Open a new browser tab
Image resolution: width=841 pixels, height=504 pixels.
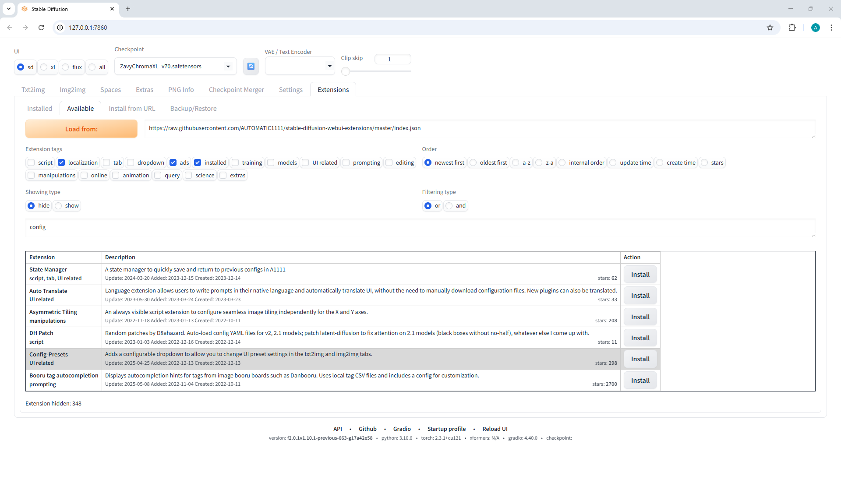click(x=128, y=9)
